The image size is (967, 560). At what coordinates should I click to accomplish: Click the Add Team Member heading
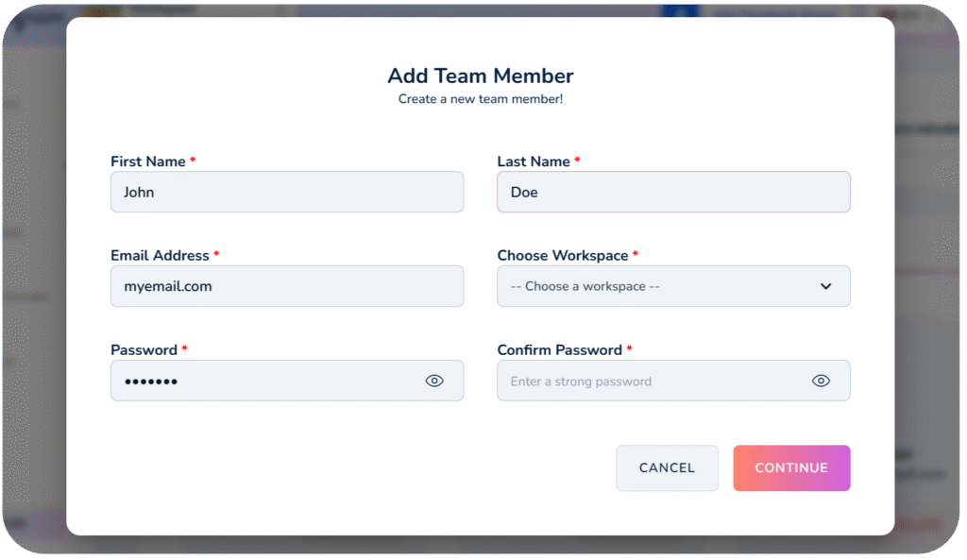(x=481, y=76)
